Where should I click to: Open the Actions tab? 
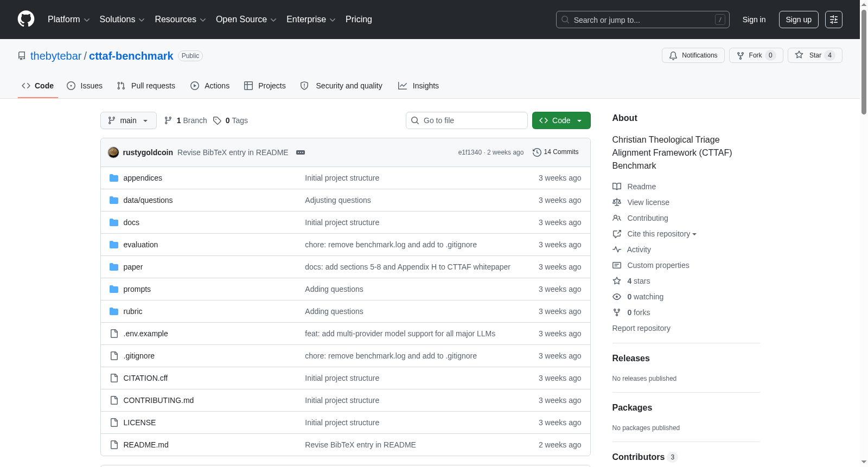coord(210,86)
